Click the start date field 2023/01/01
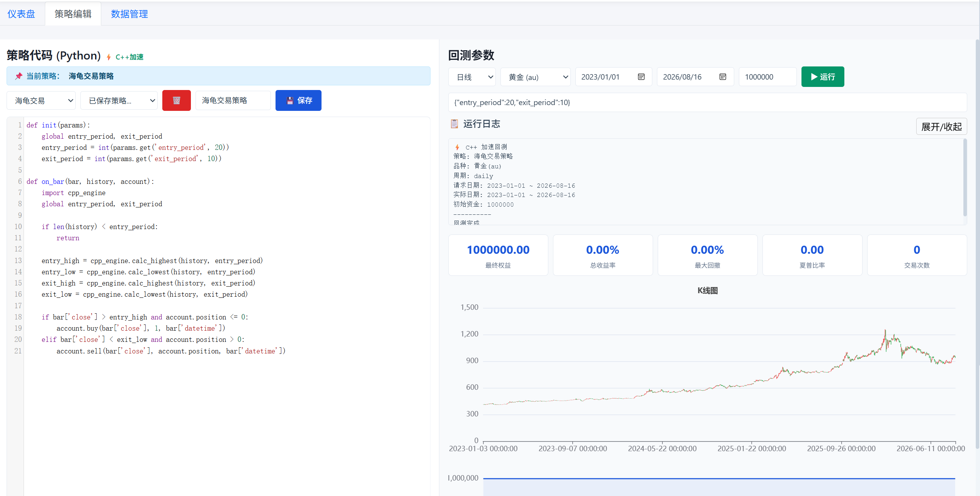Image resolution: width=980 pixels, height=496 pixels. pos(614,77)
